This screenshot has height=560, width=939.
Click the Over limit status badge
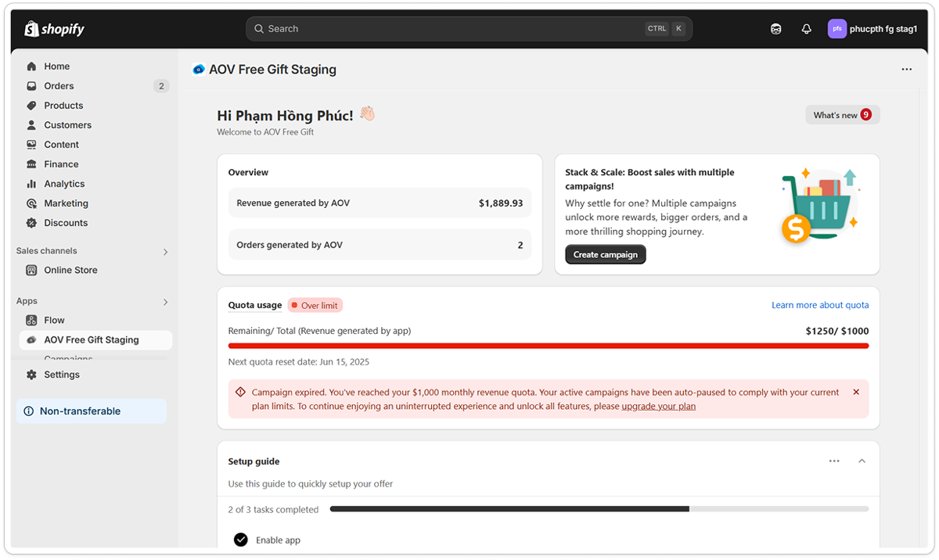pyautogui.click(x=315, y=306)
